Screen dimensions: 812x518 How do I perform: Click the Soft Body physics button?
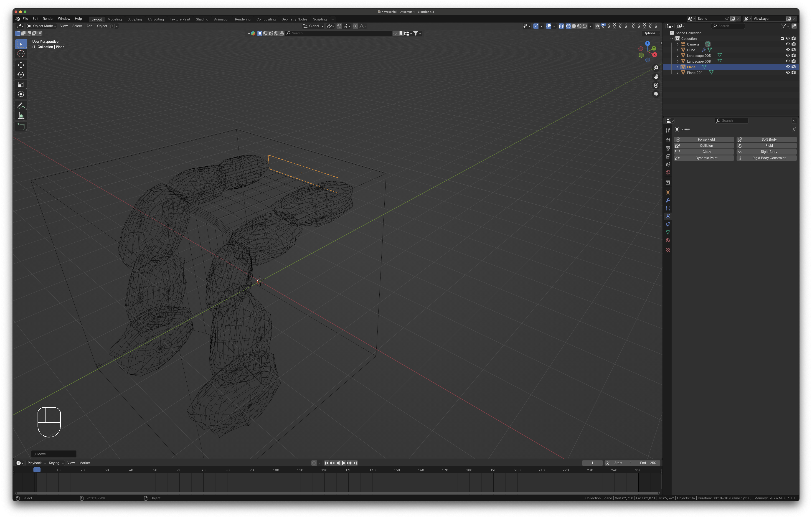(x=766, y=140)
